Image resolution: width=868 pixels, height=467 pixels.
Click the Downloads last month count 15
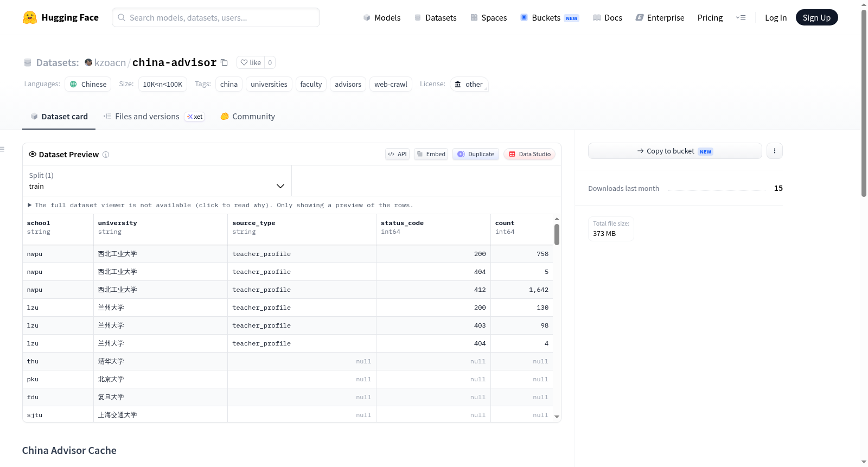click(778, 188)
